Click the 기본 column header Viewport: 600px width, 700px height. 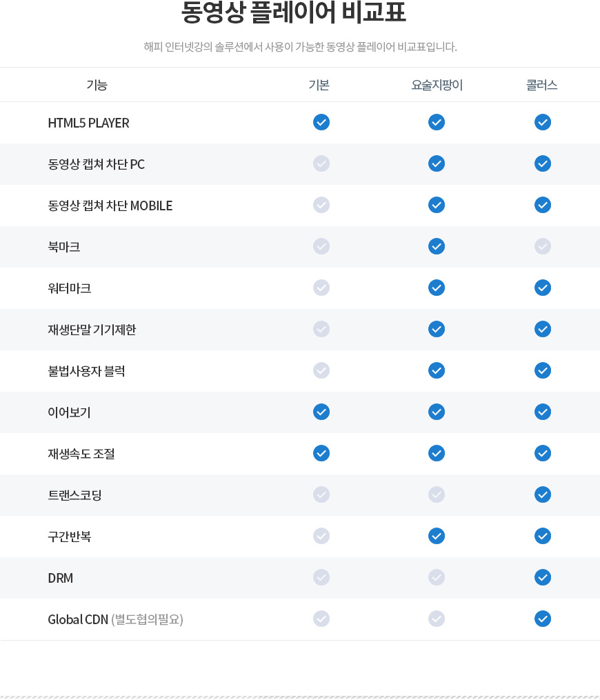click(319, 85)
